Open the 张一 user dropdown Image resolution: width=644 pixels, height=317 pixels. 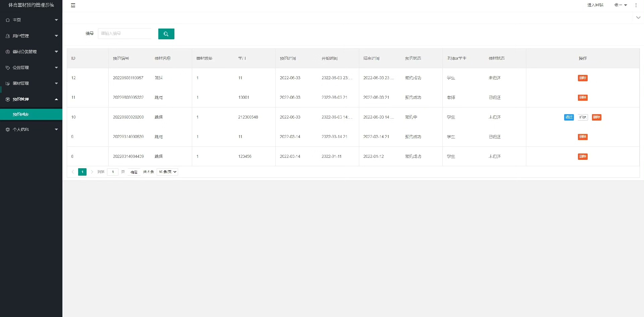(x=621, y=5)
